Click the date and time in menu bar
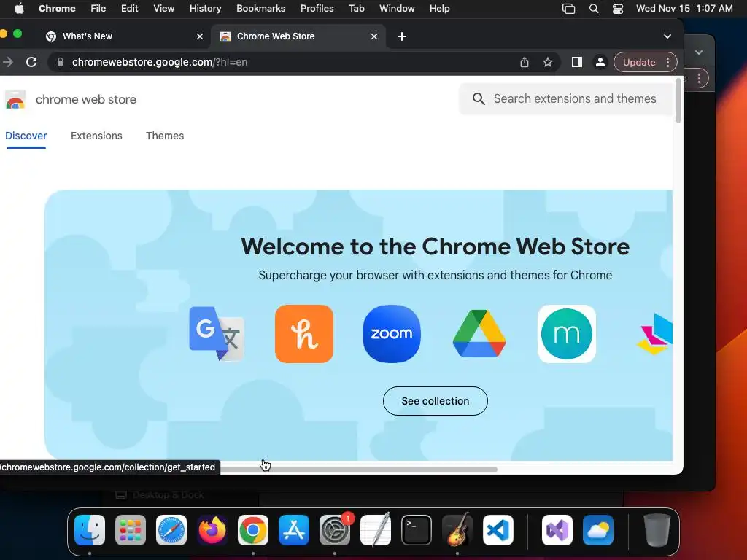747x560 pixels. coord(684,9)
